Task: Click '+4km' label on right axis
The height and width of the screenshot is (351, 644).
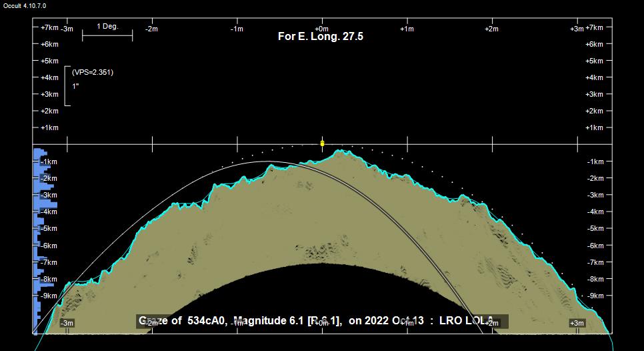Action: point(594,77)
